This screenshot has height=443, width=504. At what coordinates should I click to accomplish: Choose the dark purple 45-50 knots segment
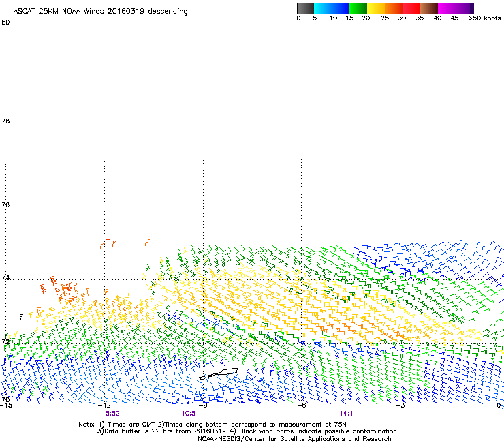click(x=464, y=8)
